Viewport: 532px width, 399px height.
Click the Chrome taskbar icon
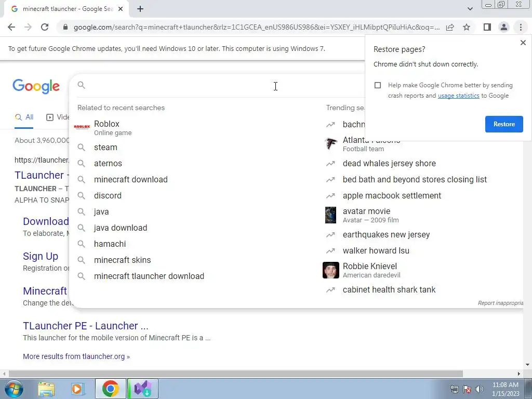[x=110, y=389]
